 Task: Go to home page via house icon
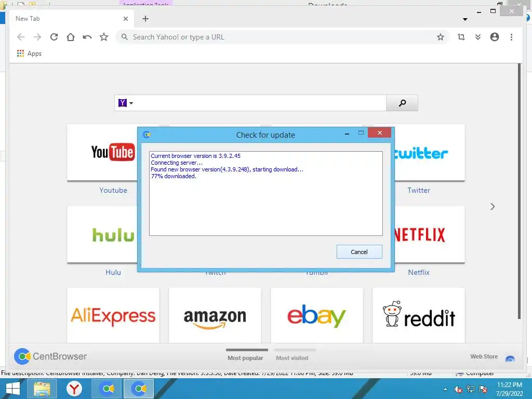[x=71, y=37]
